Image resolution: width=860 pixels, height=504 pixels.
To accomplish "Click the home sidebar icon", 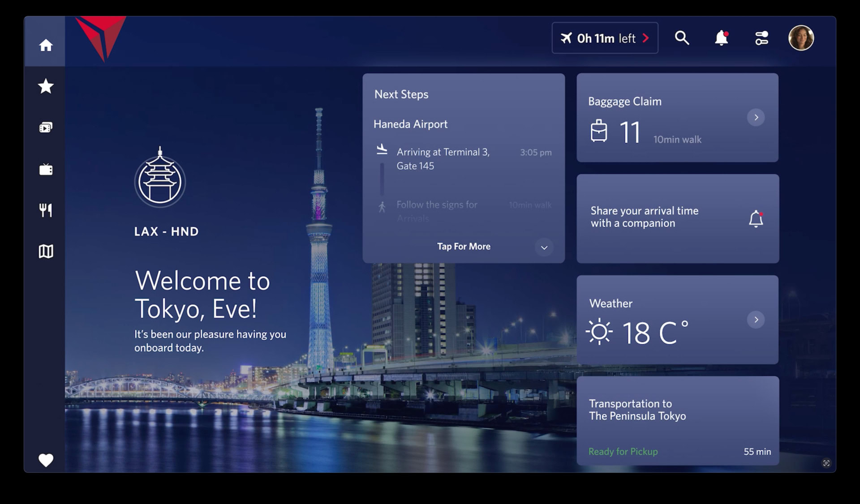I will click(x=46, y=45).
